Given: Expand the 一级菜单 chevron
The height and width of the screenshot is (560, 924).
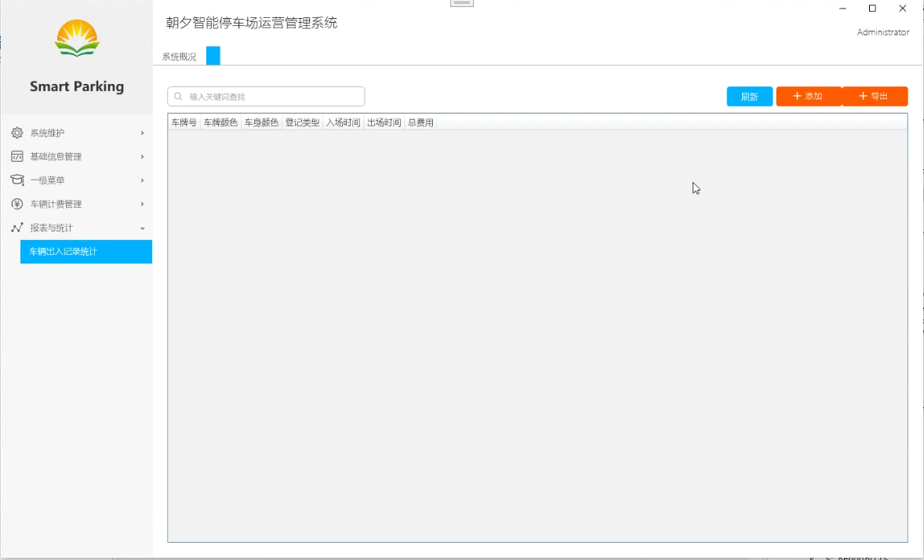Looking at the screenshot, I should (x=142, y=180).
